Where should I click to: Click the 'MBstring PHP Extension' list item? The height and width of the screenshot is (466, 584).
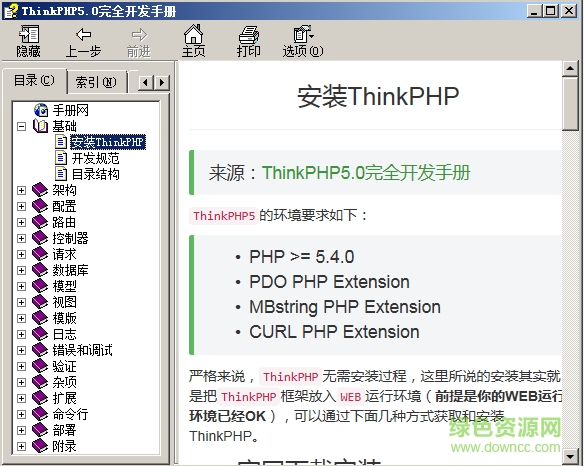click(345, 307)
